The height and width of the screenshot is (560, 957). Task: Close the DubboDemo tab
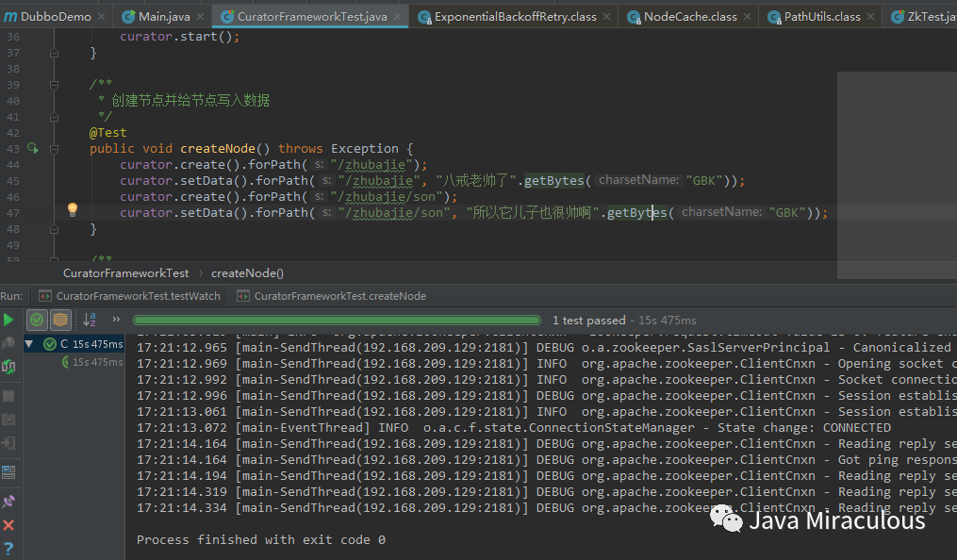pos(101,16)
